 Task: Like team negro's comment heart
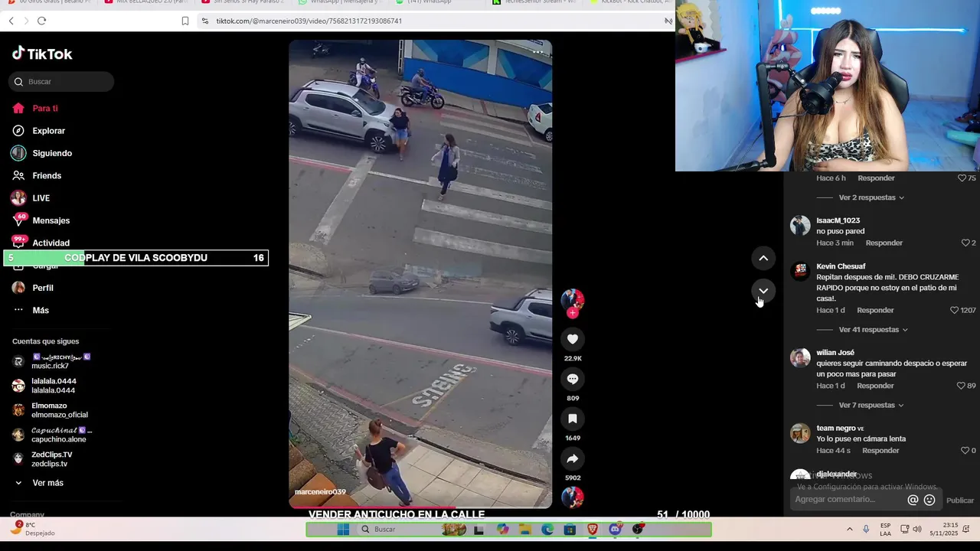click(x=965, y=451)
